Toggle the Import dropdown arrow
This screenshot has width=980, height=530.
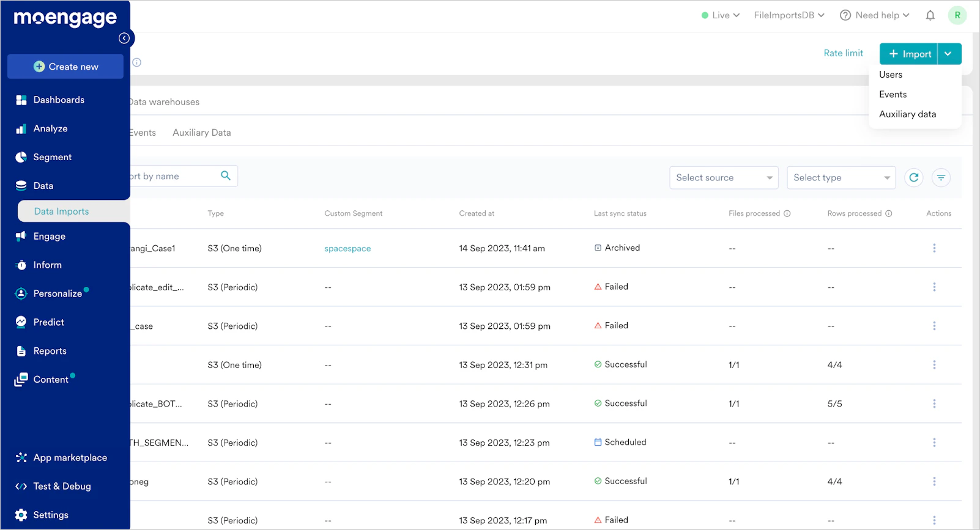[949, 54]
